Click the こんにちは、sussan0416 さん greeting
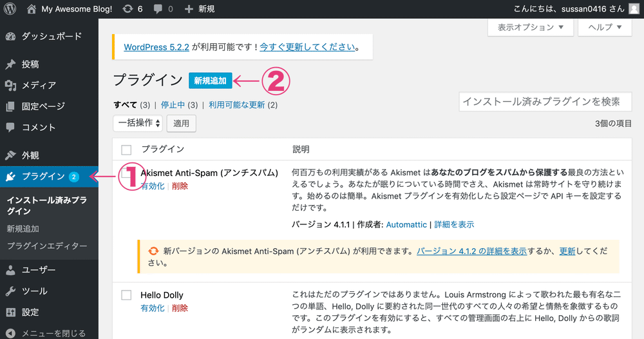The height and width of the screenshot is (339, 644). pos(569,8)
